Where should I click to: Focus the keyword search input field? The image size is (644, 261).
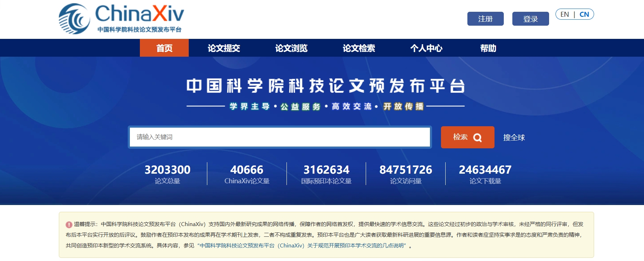(280, 137)
